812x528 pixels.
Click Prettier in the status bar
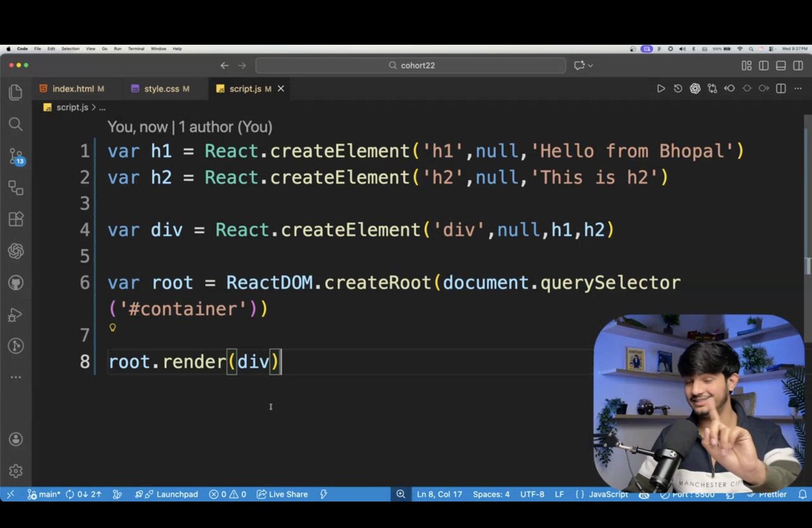pos(767,494)
